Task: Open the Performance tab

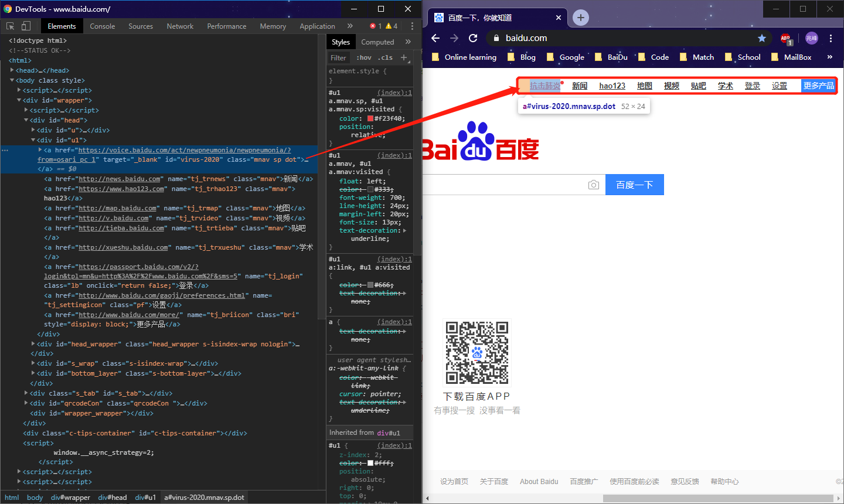Action: pos(227,26)
